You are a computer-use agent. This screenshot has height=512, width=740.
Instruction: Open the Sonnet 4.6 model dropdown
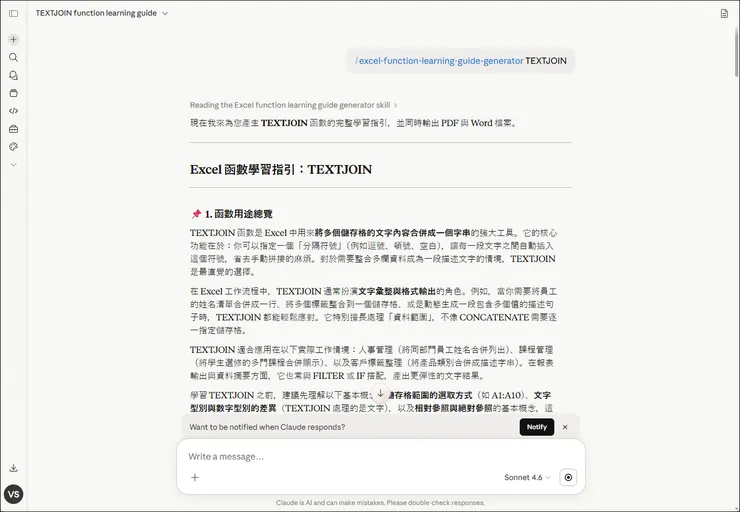(x=527, y=478)
